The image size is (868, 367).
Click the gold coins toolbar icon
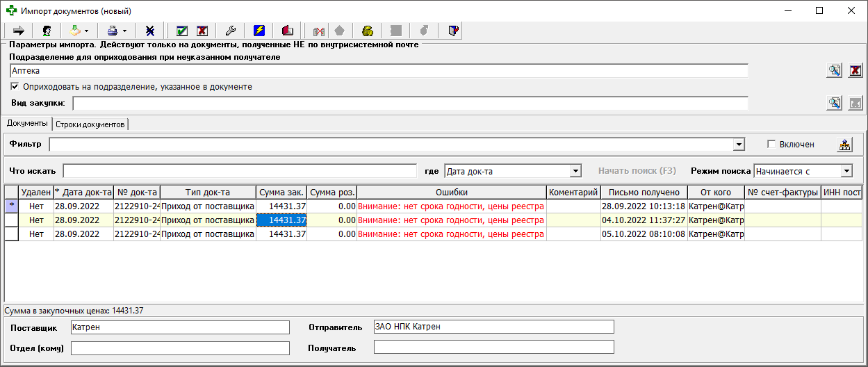click(368, 31)
